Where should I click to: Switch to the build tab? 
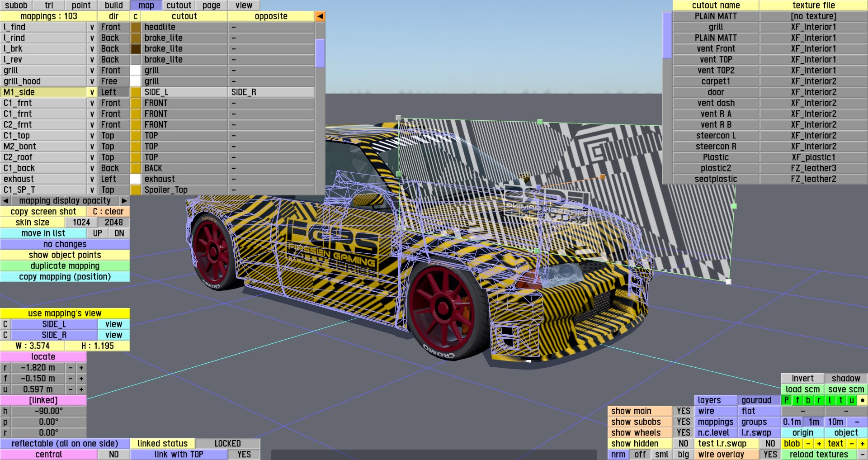(x=114, y=5)
